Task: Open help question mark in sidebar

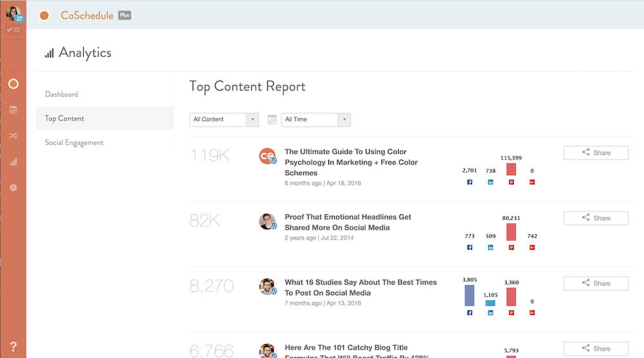Action: (13, 347)
